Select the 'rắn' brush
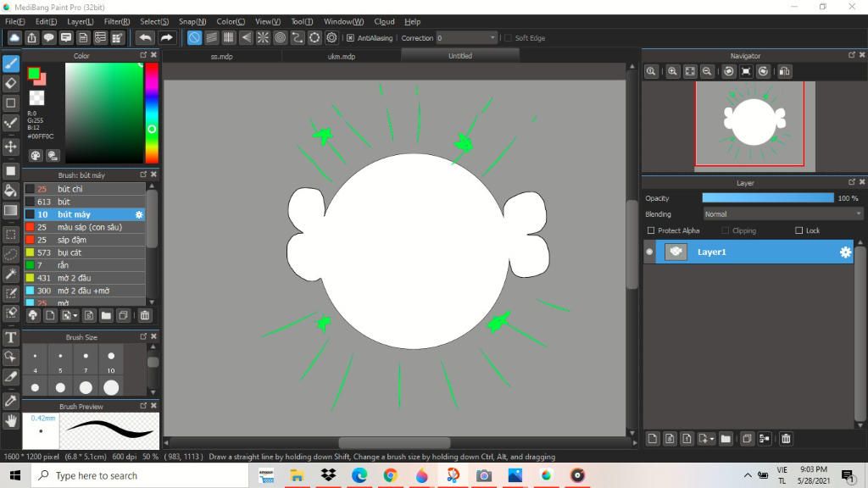 click(x=85, y=265)
